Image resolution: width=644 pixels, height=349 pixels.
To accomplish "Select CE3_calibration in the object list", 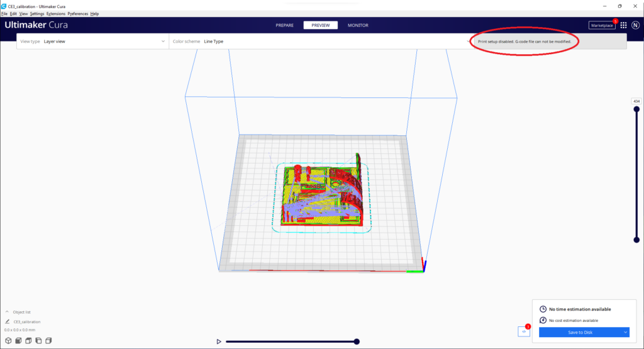I will 27,322.
